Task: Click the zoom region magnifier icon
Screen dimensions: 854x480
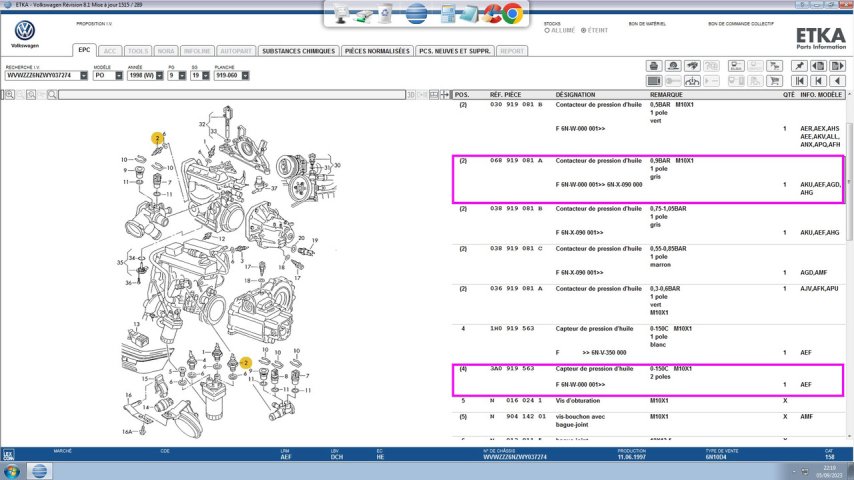Action: coord(31,95)
